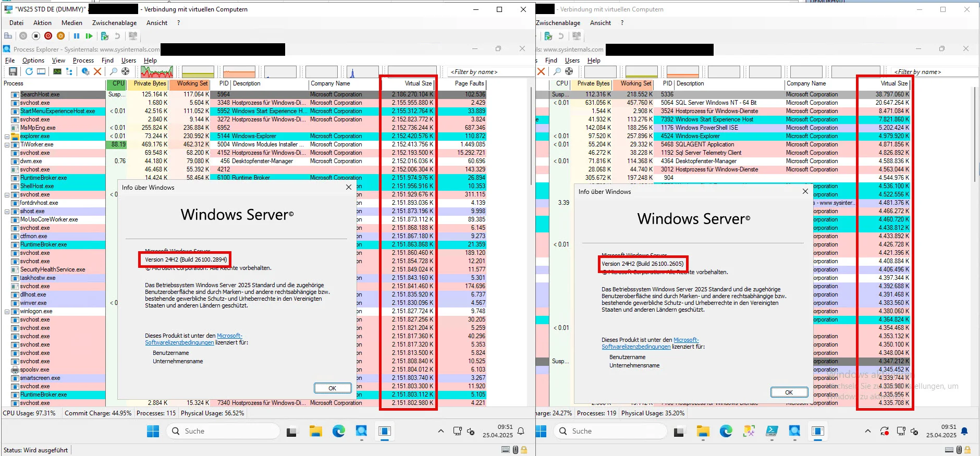Open File Explorer in right VM taskbar
The image size is (980, 456).
tap(703, 431)
